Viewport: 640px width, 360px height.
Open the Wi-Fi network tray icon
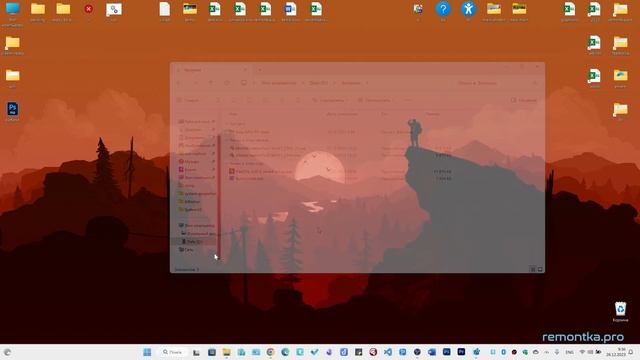pos(582,352)
